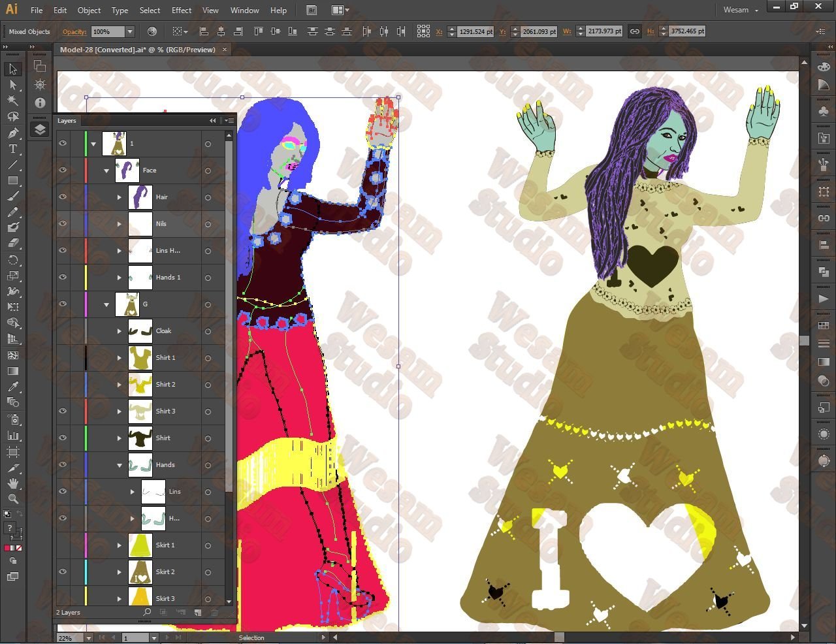836x644 pixels.
Task: Open the Effect menu
Action: coord(182,10)
